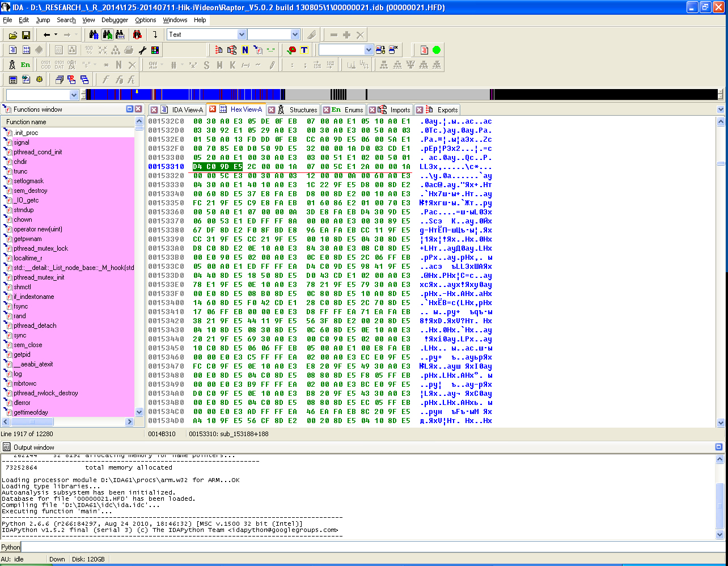Click the Open file folder icon

(x=12, y=35)
